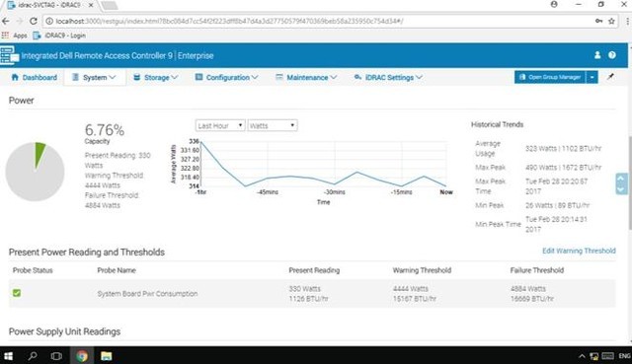Expand the Configuration menu
The height and width of the screenshot is (364, 632).
tap(226, 77)
